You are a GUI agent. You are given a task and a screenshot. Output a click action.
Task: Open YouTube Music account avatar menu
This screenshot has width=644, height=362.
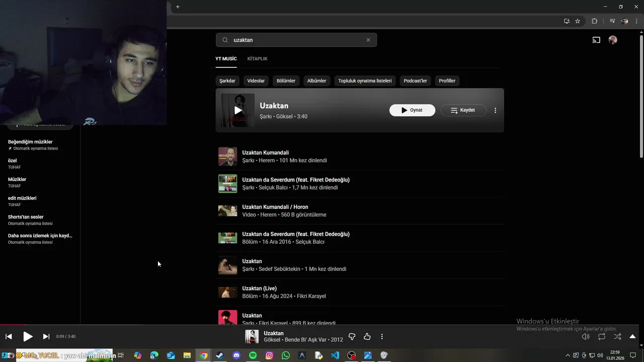[x=612, y=40]
